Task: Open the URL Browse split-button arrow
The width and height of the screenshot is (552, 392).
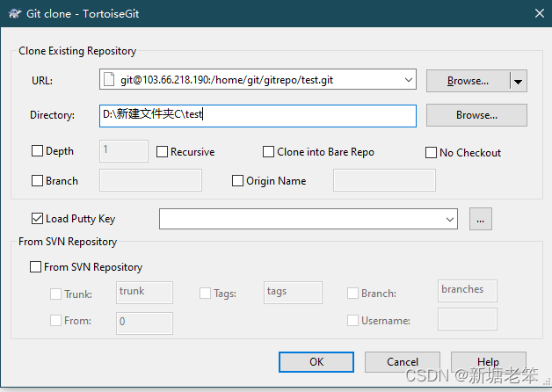Action: (x=519, y=81)
